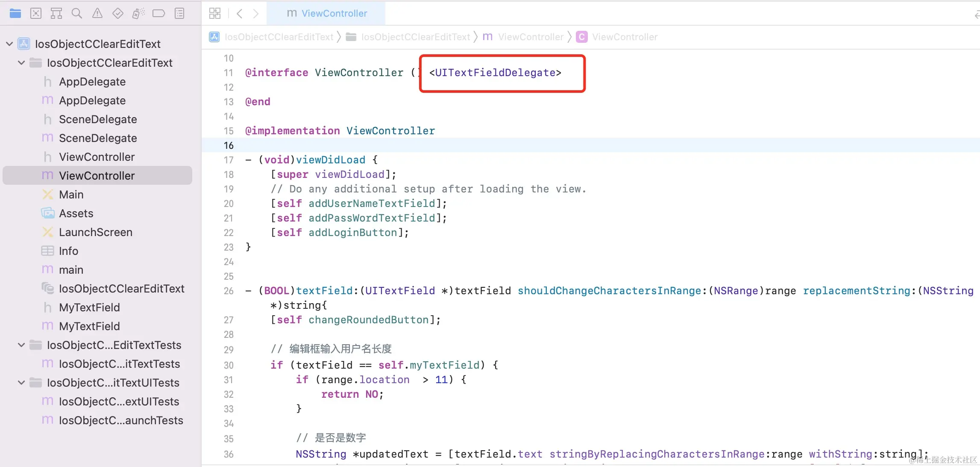Show the Breakpoint navigator icon

pos(158,14)
